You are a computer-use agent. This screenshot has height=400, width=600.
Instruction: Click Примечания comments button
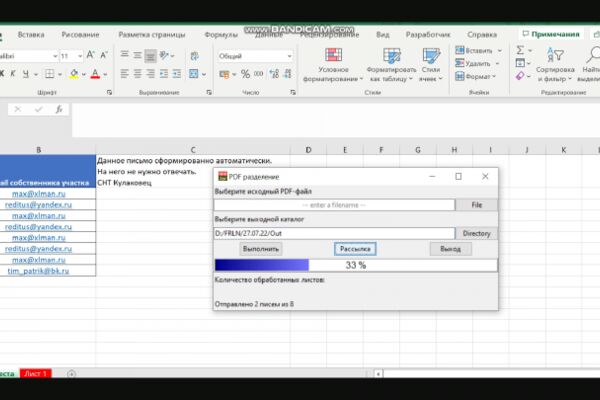551,34
